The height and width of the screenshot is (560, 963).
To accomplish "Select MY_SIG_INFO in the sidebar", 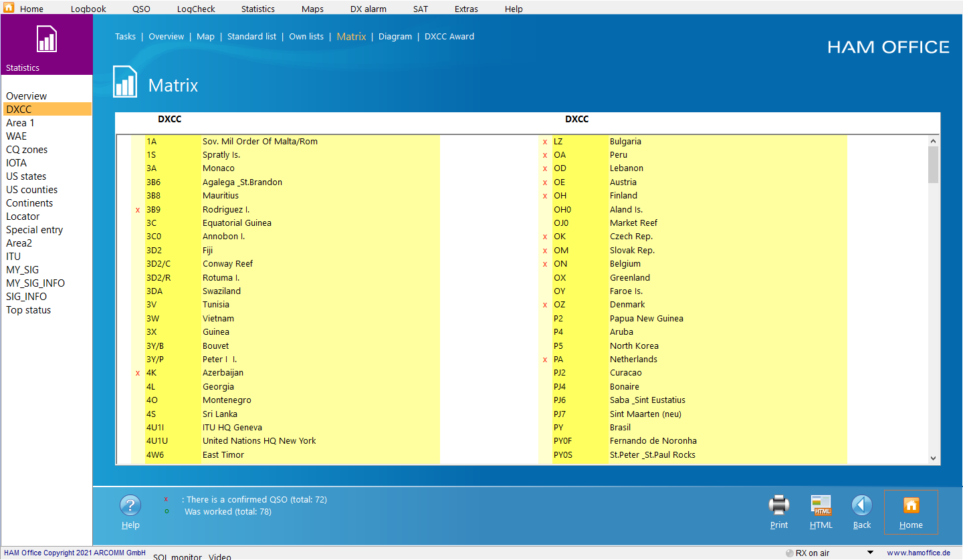I will coord(35,283).
